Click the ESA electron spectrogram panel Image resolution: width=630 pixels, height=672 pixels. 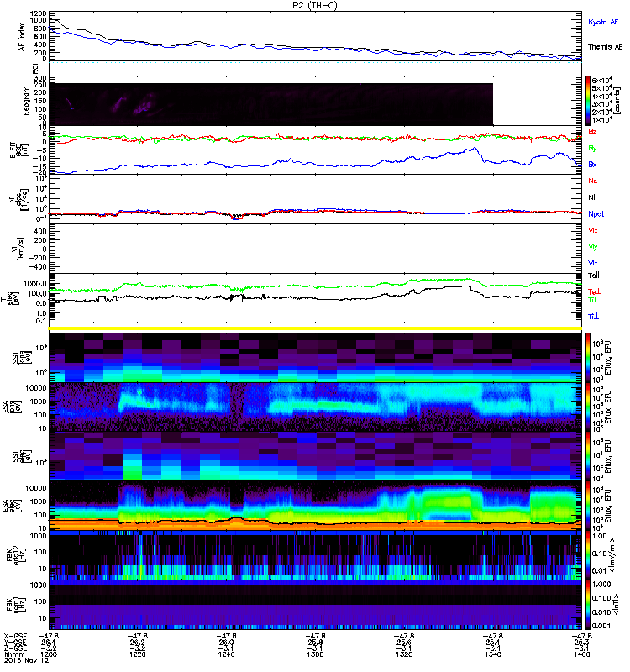316,506
